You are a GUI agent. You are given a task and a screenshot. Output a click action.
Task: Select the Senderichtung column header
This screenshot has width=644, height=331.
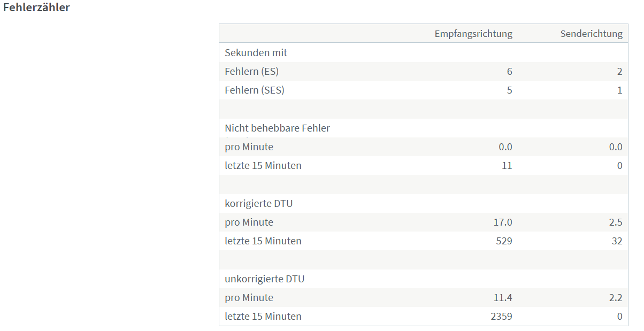591,34
